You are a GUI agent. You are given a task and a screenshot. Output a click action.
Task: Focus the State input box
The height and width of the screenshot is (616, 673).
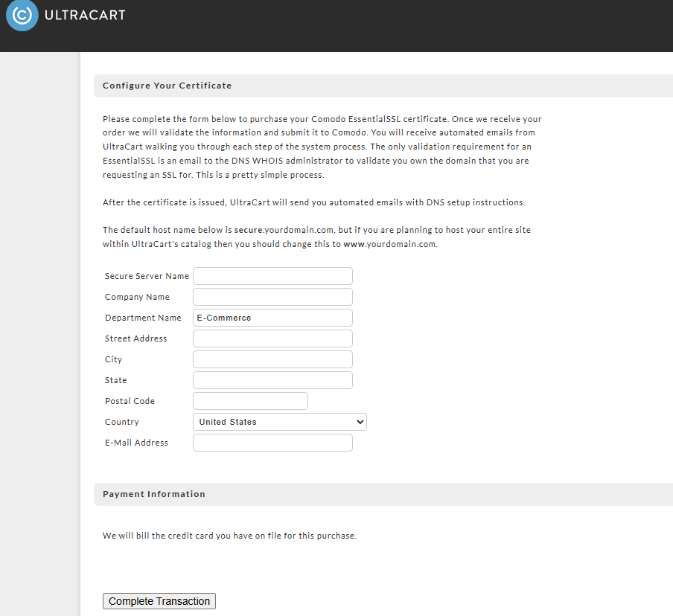click(272, 380)
